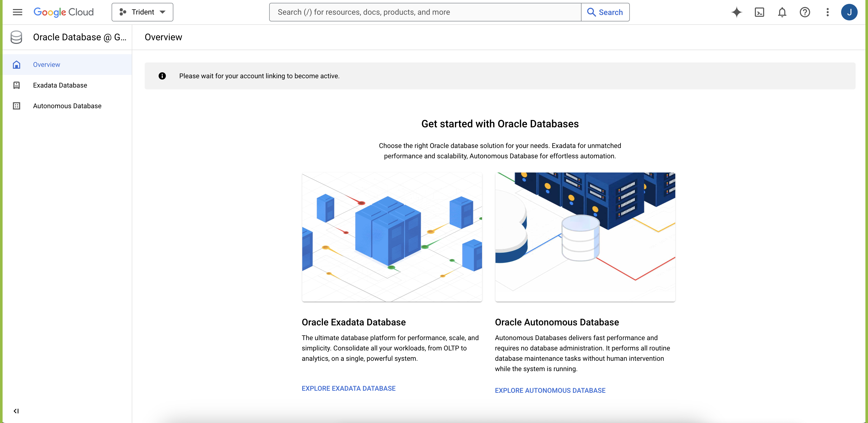Expand the Trident project dropdown arrow

click(163, 12)
